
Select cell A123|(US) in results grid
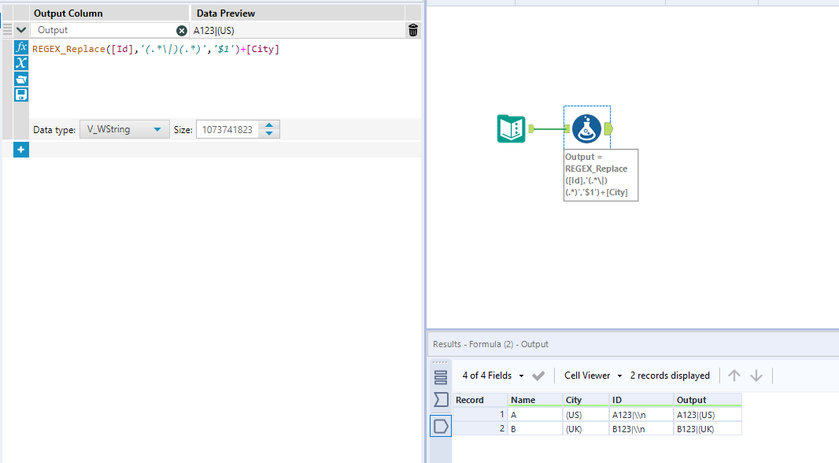tap(707, 415)
